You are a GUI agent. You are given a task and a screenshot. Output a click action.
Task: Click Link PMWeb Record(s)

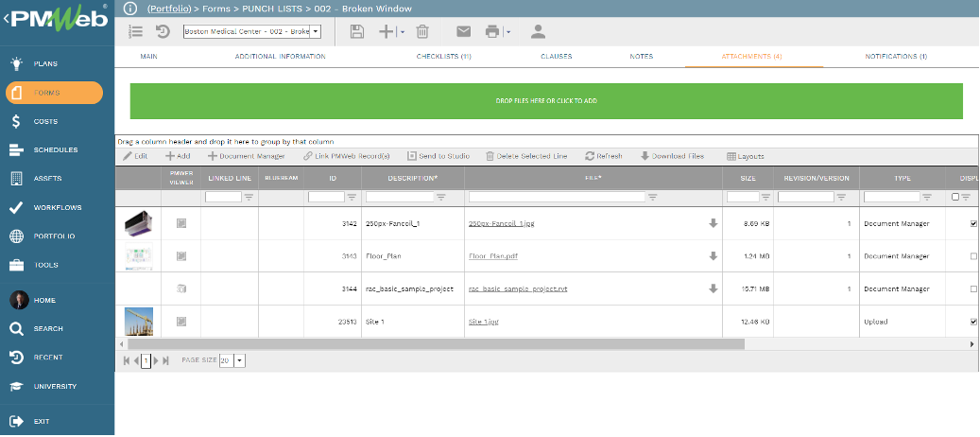[x=347, y=156]
